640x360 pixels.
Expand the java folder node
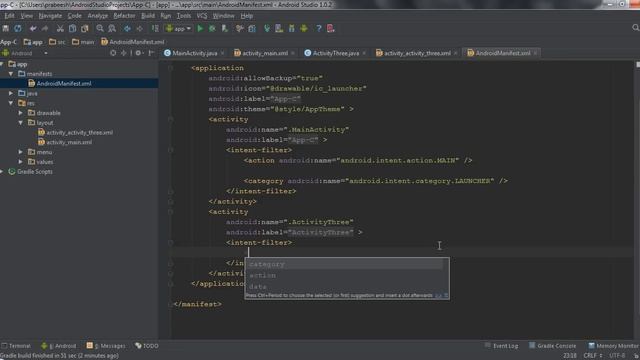click(11, 93)
